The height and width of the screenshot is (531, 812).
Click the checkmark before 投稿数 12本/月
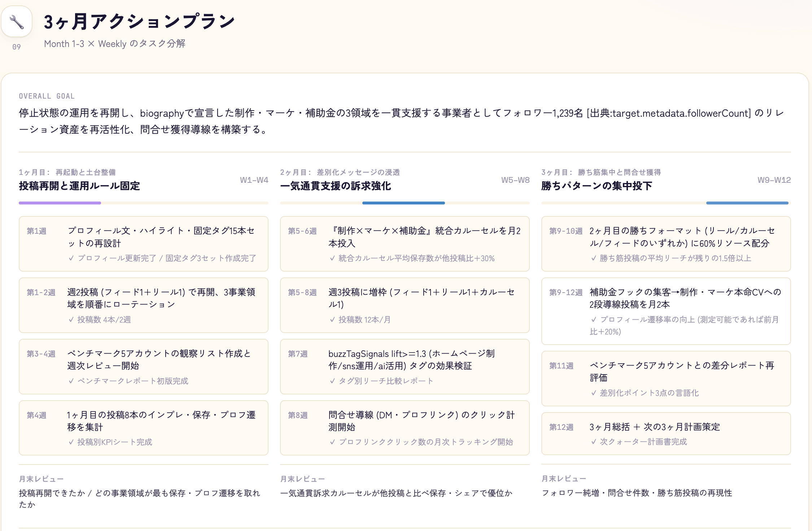click(x=332, y=320)
